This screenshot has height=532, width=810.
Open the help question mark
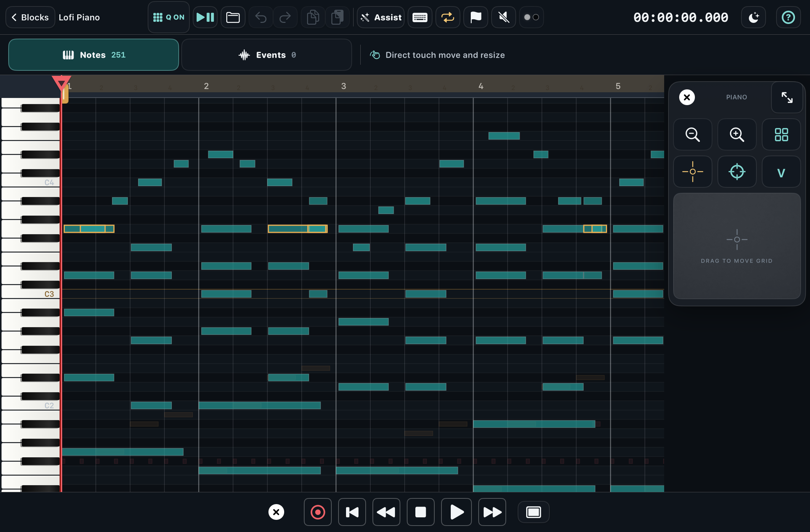(x=788, y=17)
